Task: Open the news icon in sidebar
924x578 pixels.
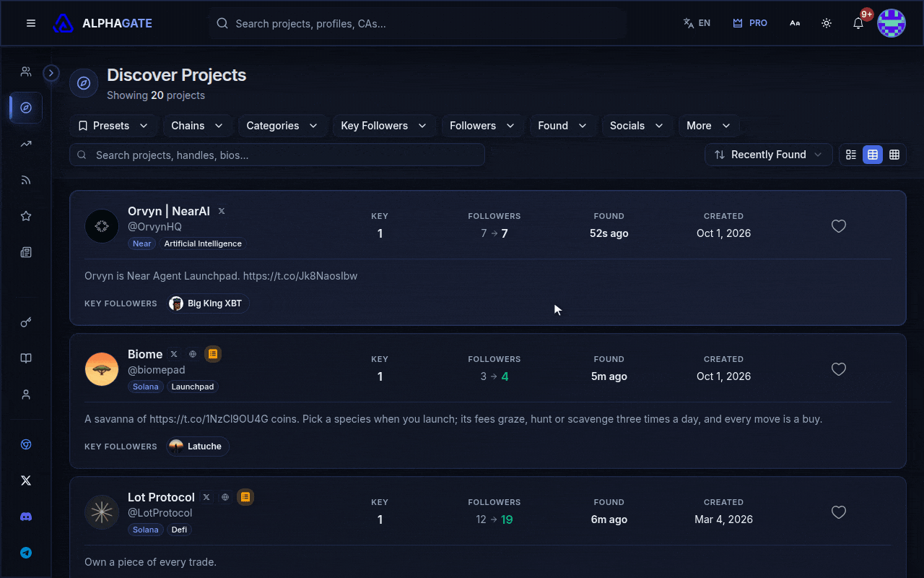Action: coord(26,252)
